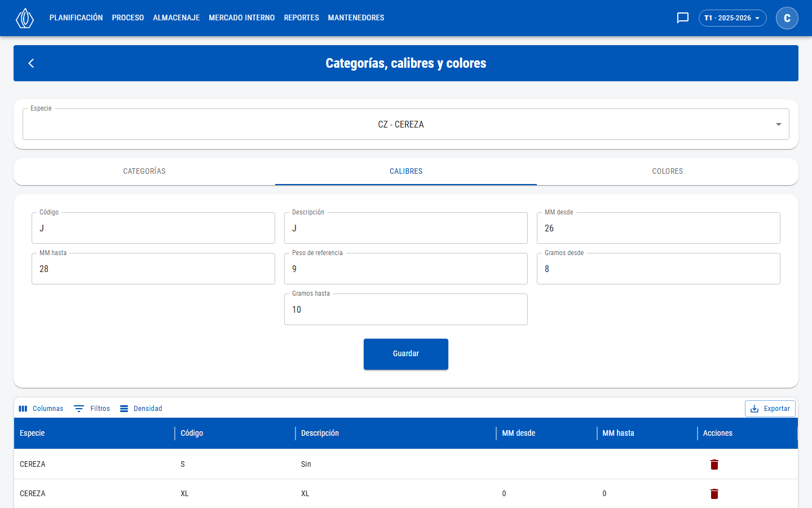Image resolution: width=812 pixels, height=508 pixels.
Task: Edit the Peso de referencia field
Action: (x=406, y=269)
